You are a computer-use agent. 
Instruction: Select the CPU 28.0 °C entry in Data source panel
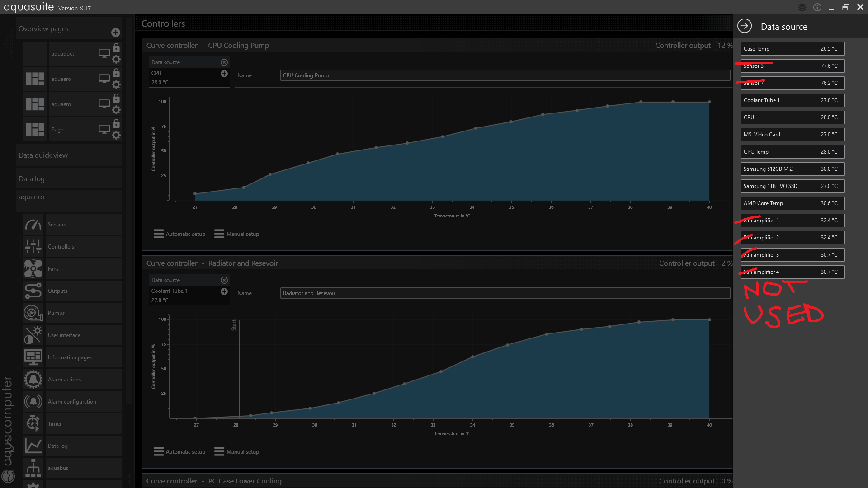793,117
